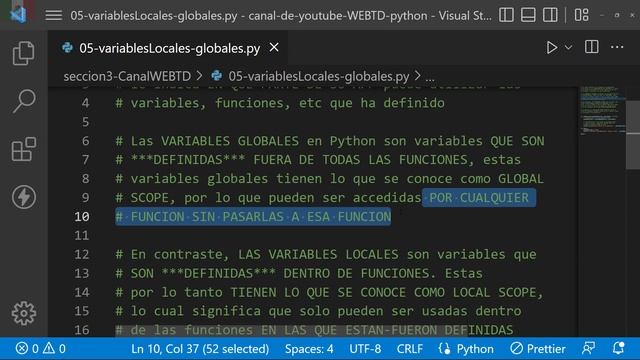Click the text 'DENTRO DE FUNCIONES' on line 13
The width and height of the screenshot is (640, 360).
point(357,273)
